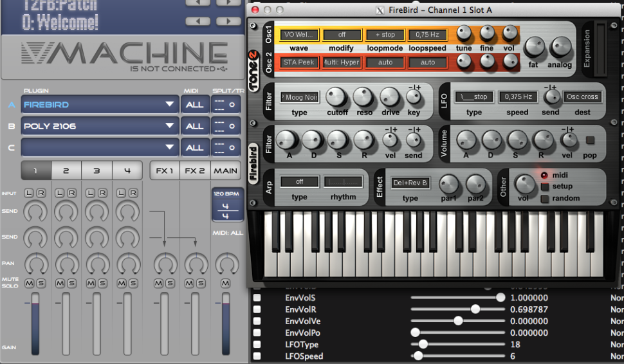
Task: Click the MIDI ALL button for slot B
Action: [x=195, y=126]
